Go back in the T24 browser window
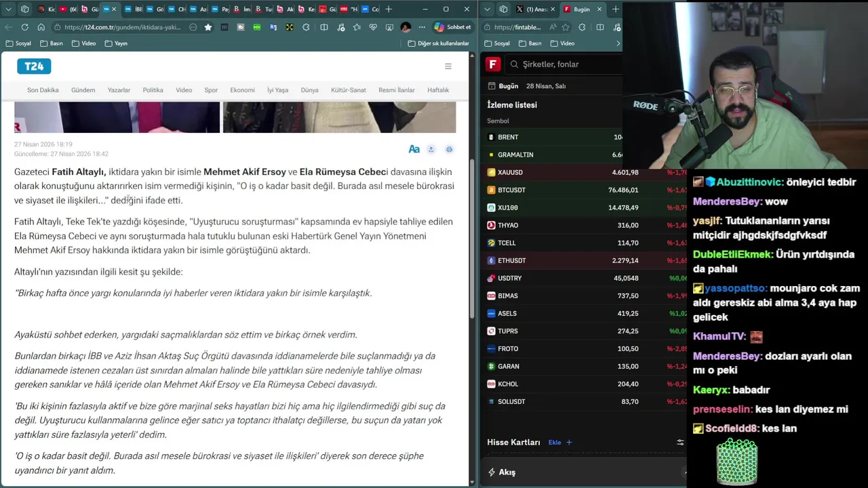The width and height of the screenshot is (868, 488). (x=8, y=27)
